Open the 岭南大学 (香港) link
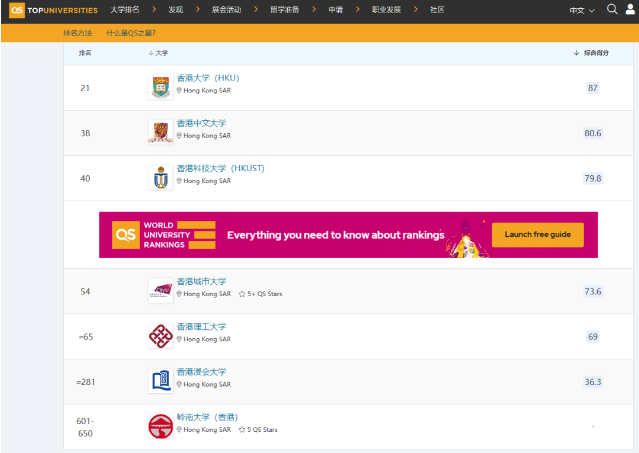This screenshot has width=639, height=453. [207, 417]
